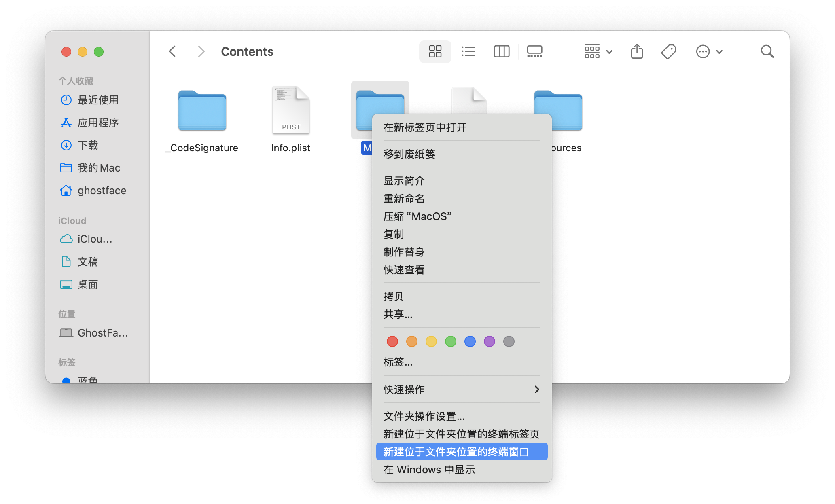Select the icon grid view mode

pyautogui.click(x=435, y=51)
